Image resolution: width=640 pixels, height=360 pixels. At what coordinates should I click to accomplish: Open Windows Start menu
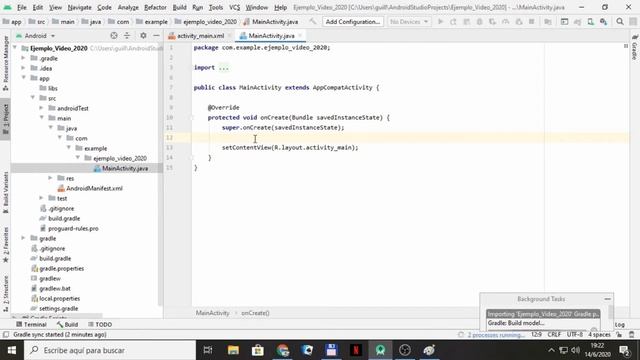12,350
